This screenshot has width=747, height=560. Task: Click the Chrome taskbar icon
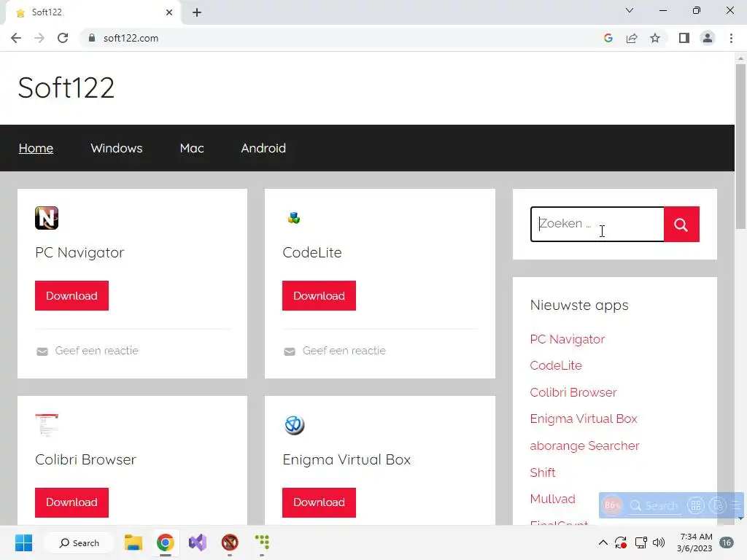pyautogui.click(x=166, y=542)
